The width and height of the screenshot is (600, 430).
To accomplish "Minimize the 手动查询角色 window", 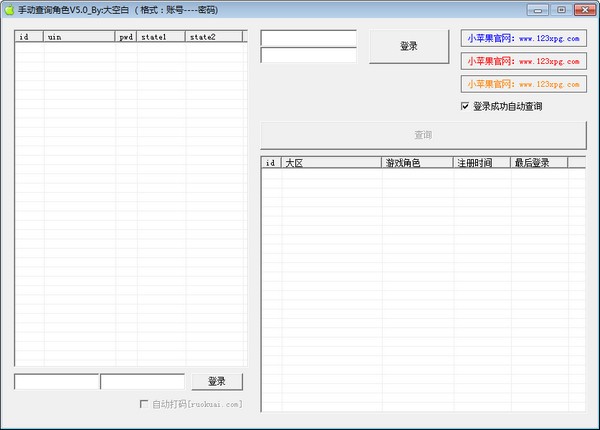I will 537,10.
